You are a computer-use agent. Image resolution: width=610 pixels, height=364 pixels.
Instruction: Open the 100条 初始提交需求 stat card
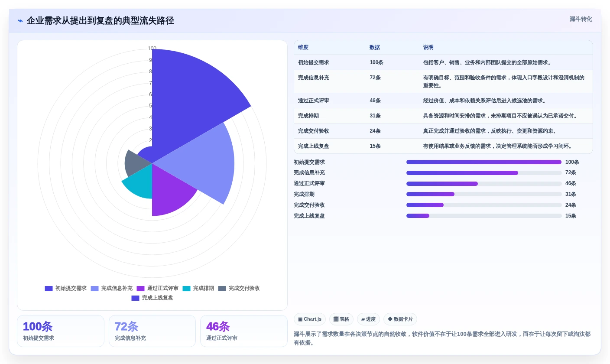point(61,331)
